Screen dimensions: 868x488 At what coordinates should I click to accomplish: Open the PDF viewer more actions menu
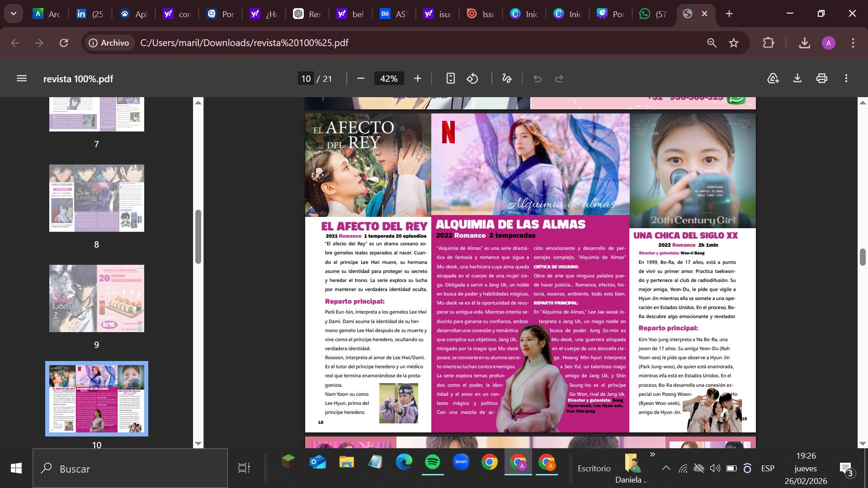(846, 79)
